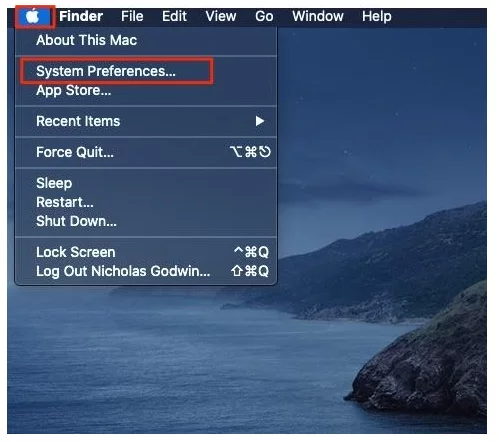The image size is (499, 442).
Task: Open App Store… from the menu
Action: coord(146,90)
